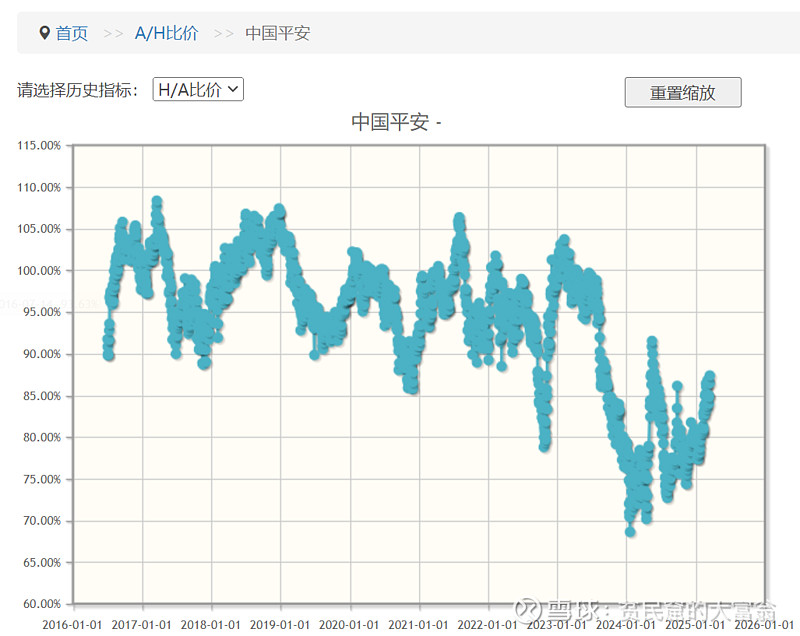The width and height of the screenshot is (800, 636).
Task: Click the location pin icon in breadcrumb
Action: coord(44,33)
